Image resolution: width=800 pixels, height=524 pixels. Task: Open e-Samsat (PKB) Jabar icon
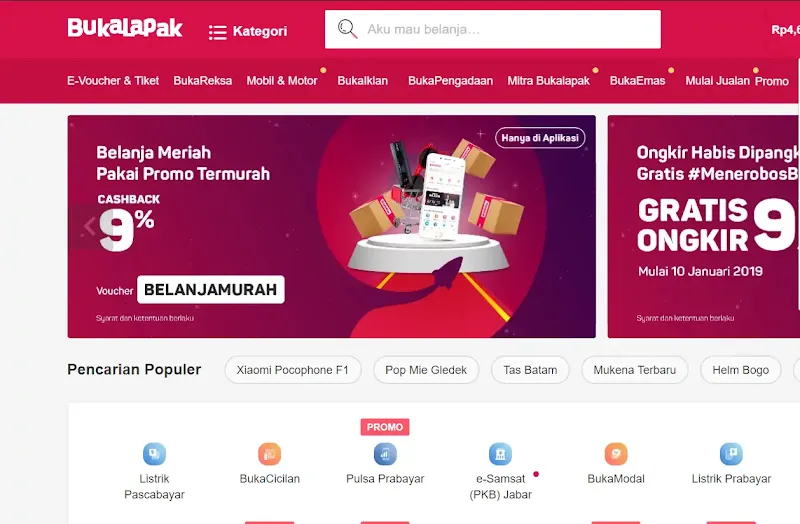coord(500,454)
